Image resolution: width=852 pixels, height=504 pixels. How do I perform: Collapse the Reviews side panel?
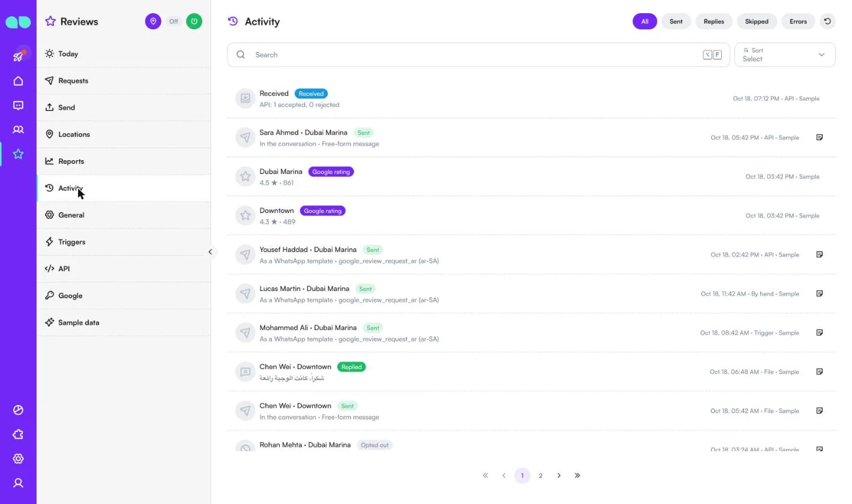click(210, 252)
